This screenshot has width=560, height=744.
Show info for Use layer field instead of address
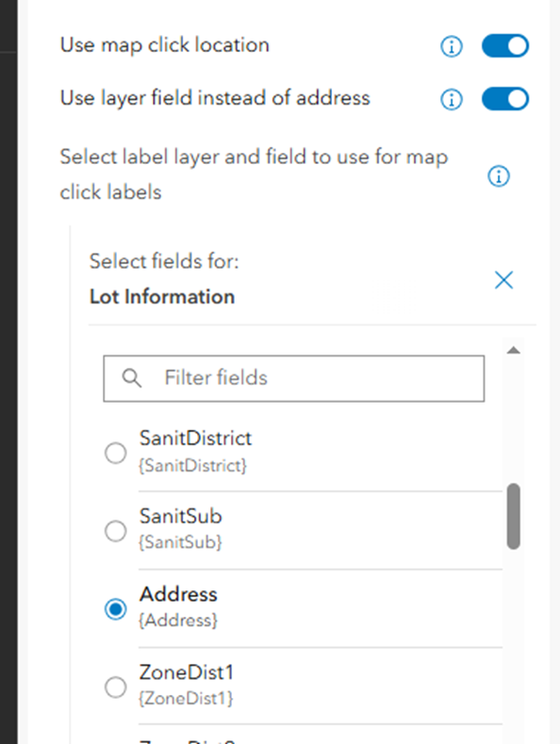click(x=452, y=100)
